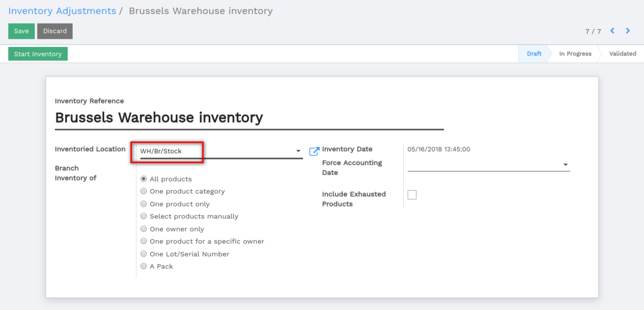Select the Validated status stage
Image resolution: width=644 pixels, height=310 pixels.
point(622,54)
